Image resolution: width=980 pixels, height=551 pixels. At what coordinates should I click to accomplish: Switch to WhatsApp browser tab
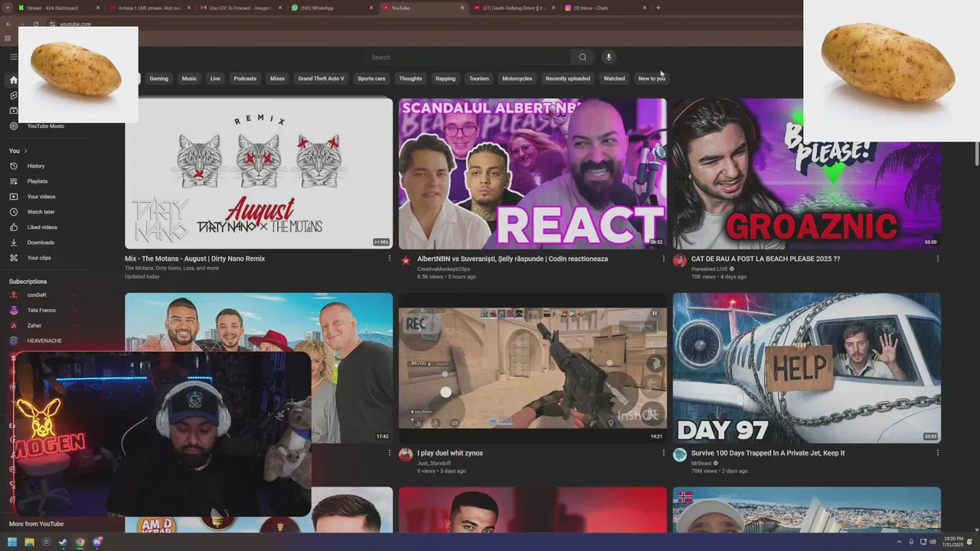tap(332, 8)
